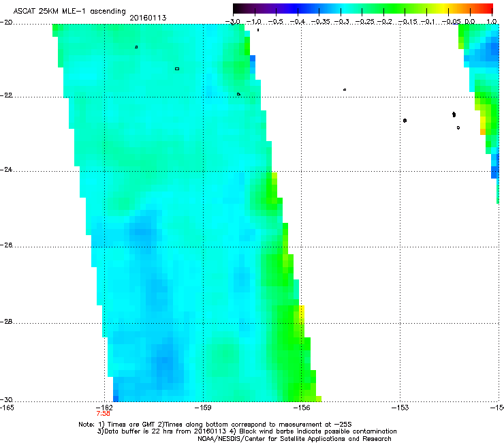Click the -3.0 color scale label
The width and height of the screenshot is (504, 443).
233,22
